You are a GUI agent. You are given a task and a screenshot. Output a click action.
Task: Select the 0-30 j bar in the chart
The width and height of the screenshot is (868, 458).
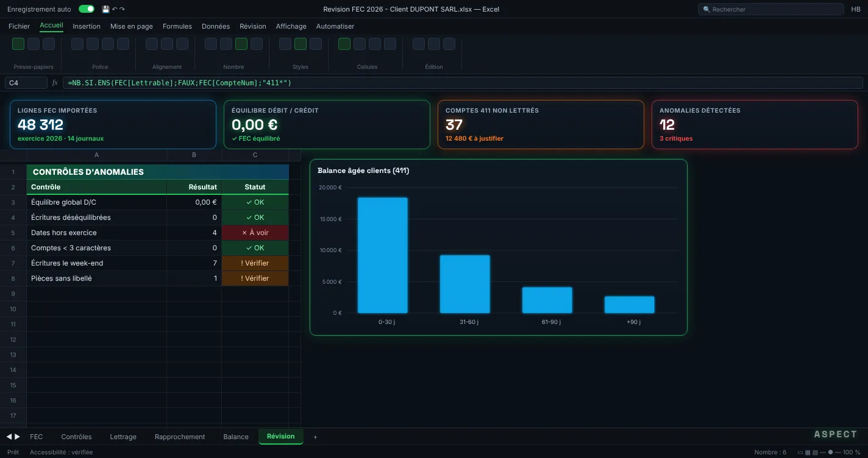(382, 255)
